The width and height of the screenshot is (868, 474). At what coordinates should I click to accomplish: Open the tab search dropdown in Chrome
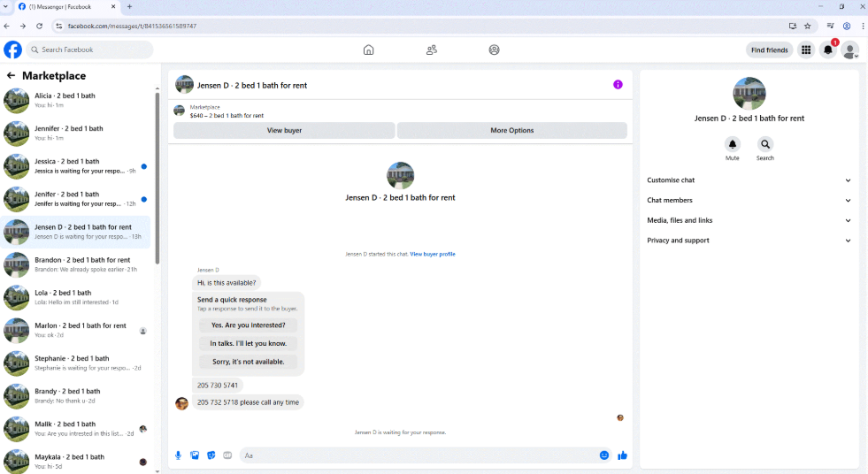coord(5,7)
